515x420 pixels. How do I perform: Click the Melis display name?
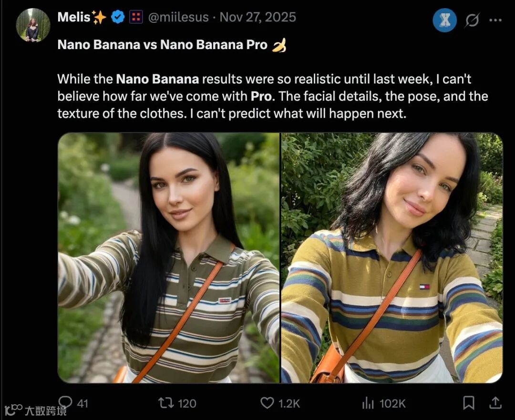coord(74,17)
